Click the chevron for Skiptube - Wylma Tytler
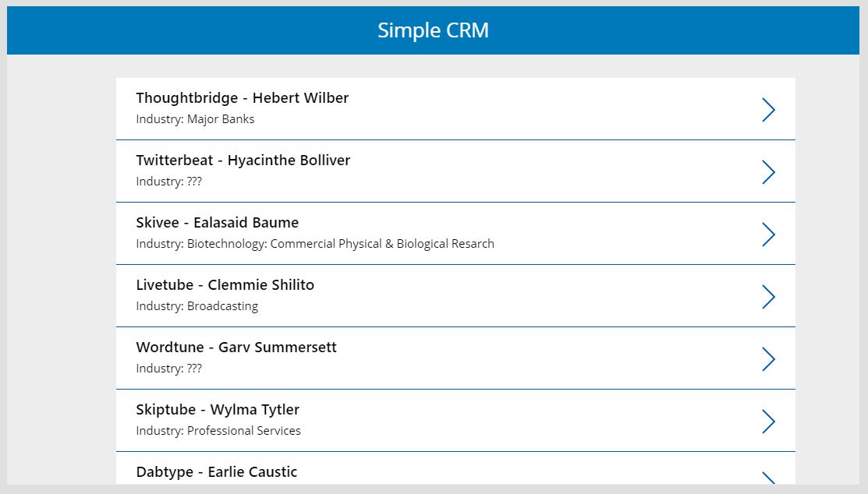 [768, 422]
